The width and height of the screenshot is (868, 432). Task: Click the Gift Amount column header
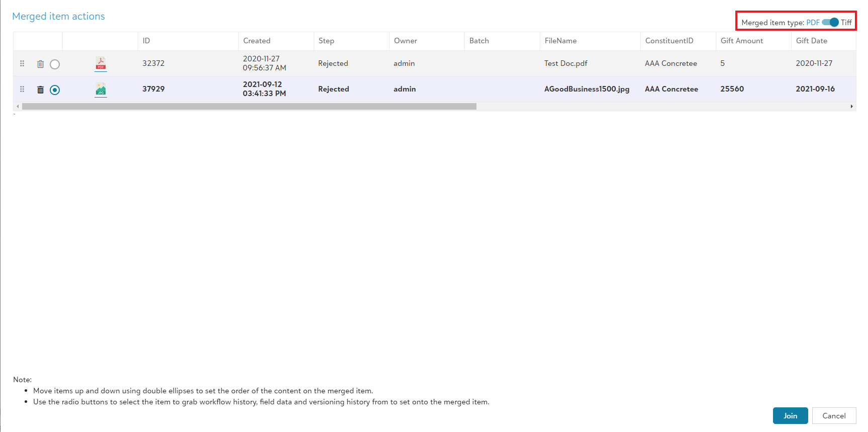[741, 41]
